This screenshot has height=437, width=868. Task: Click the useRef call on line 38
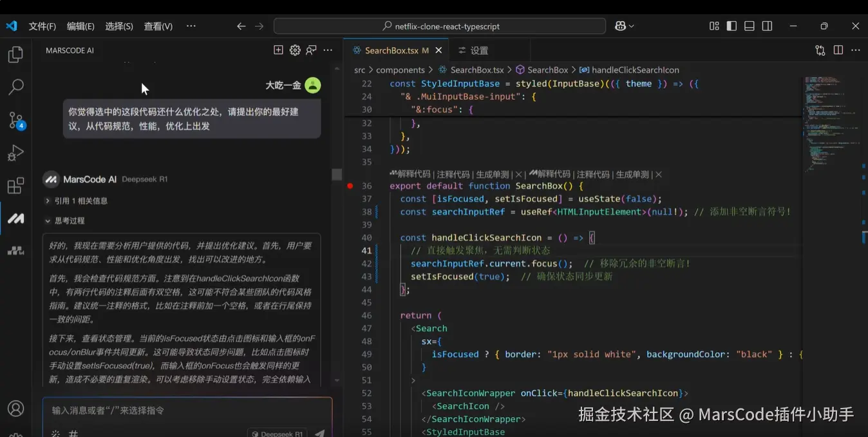(x=536, y=212)
